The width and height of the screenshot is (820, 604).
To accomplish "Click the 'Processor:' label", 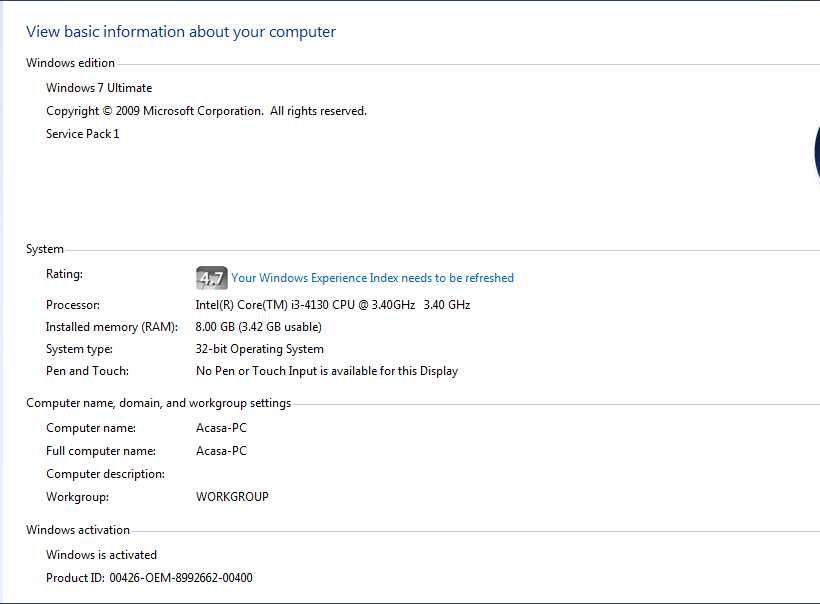I will coord(73,305).
